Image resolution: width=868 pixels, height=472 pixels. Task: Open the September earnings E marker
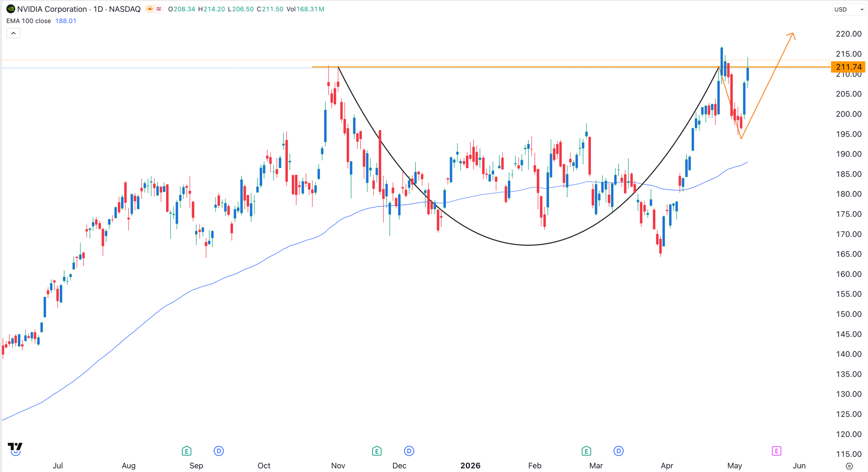pos(186,451)
